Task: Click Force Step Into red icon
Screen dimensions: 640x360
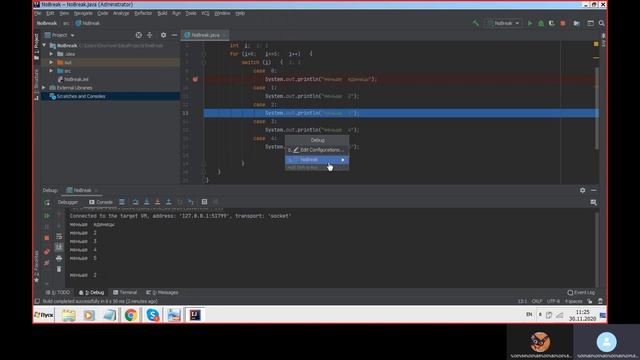Action: pos(157,202)
